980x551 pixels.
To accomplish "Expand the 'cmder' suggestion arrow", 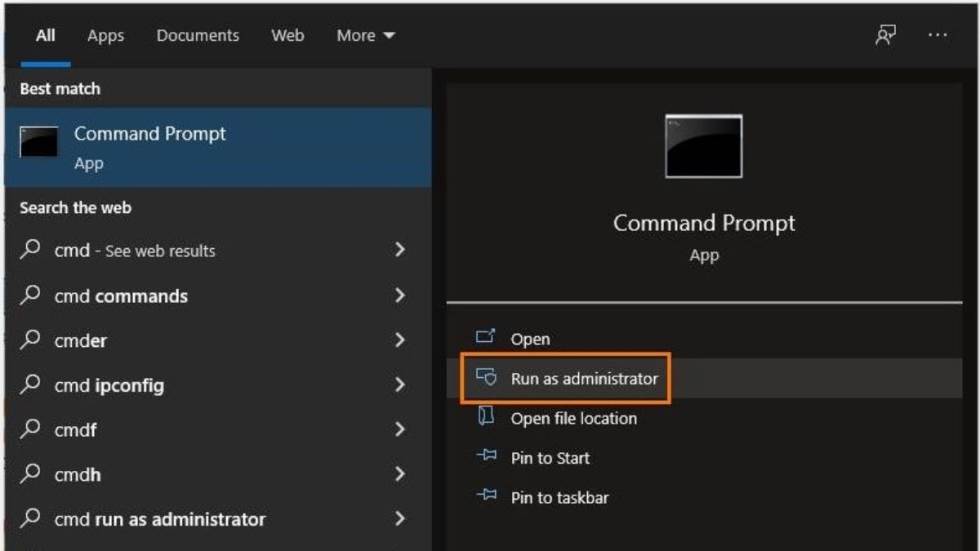I will point(400,340).
